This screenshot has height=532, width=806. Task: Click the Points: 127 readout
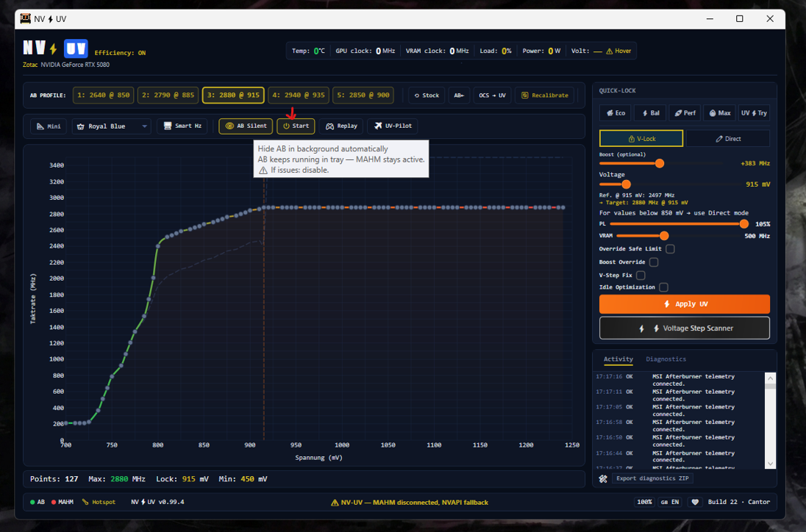54,479
